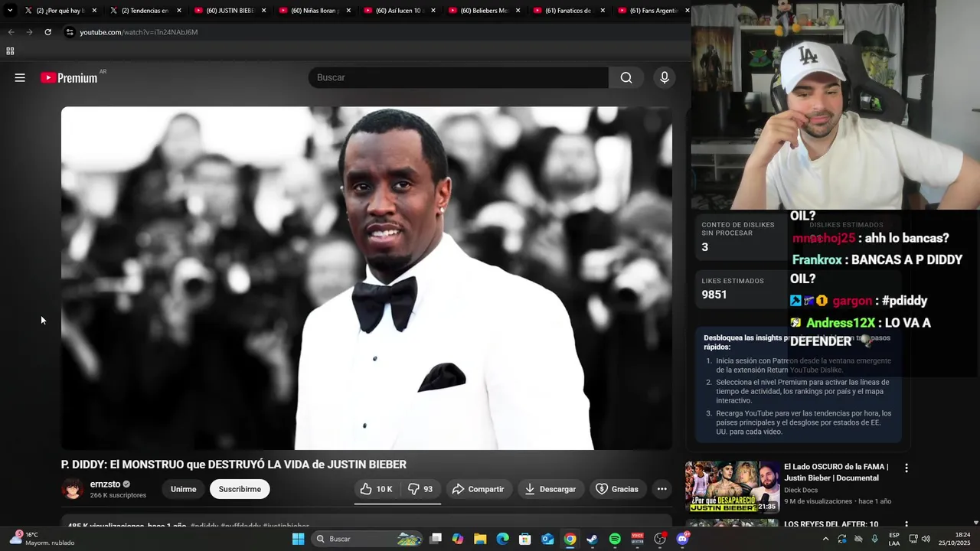Change the ESP LAA input language
The width and height of the screenshot is (980, 551).
[894, 539]
